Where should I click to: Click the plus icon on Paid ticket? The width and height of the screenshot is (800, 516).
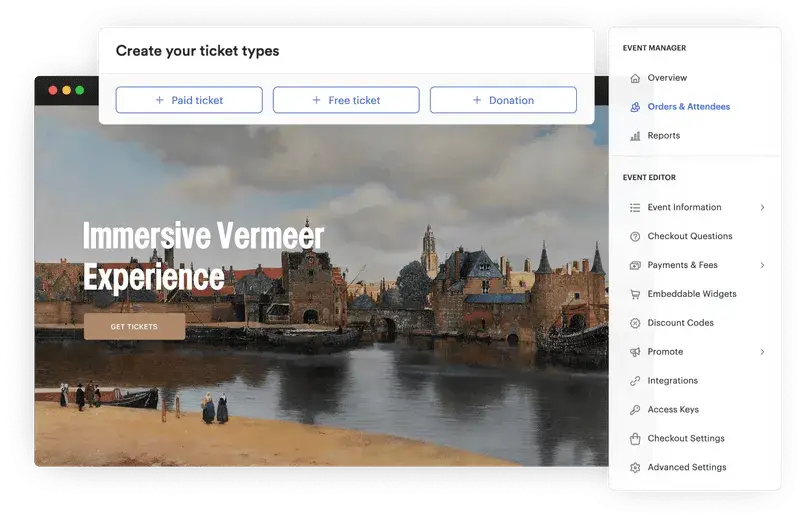coord(160,100)
